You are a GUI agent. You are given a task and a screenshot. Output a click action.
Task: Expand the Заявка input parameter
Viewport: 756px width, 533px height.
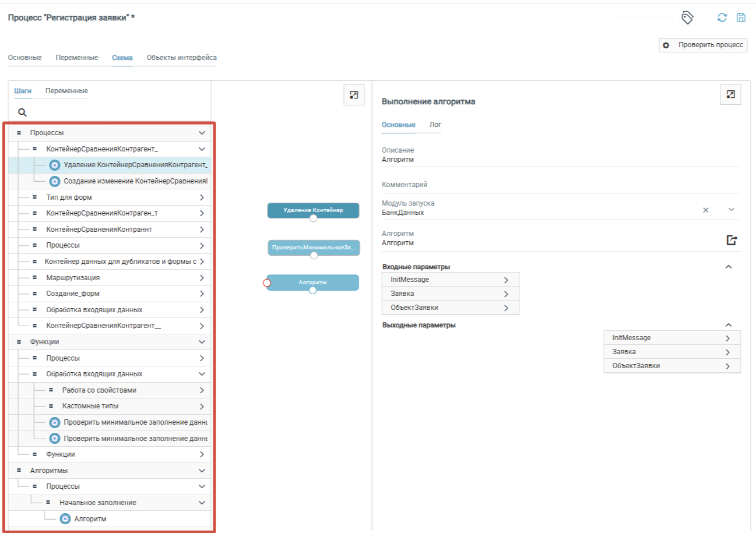tap(505, 294)
